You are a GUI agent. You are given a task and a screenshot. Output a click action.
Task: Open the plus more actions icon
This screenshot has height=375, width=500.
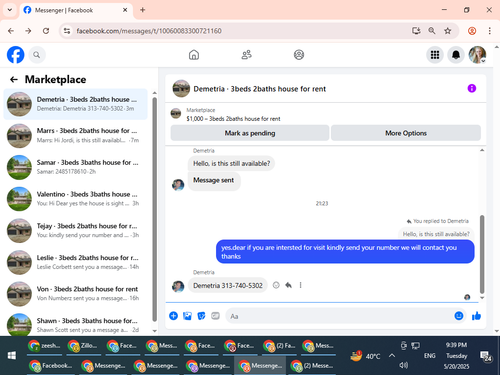click(173, 316)
